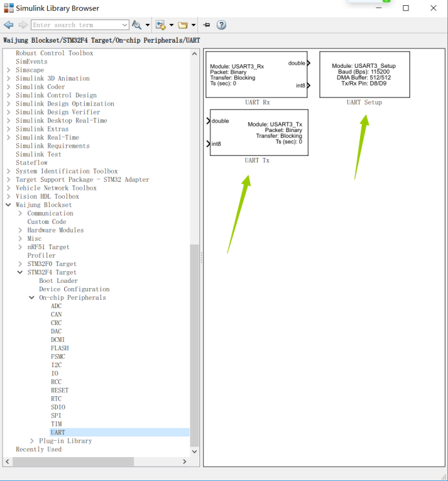The width and height of the screenshot is (448, 481).
Task: Select Profiler under Waijung Blockset
Action: 41,256
